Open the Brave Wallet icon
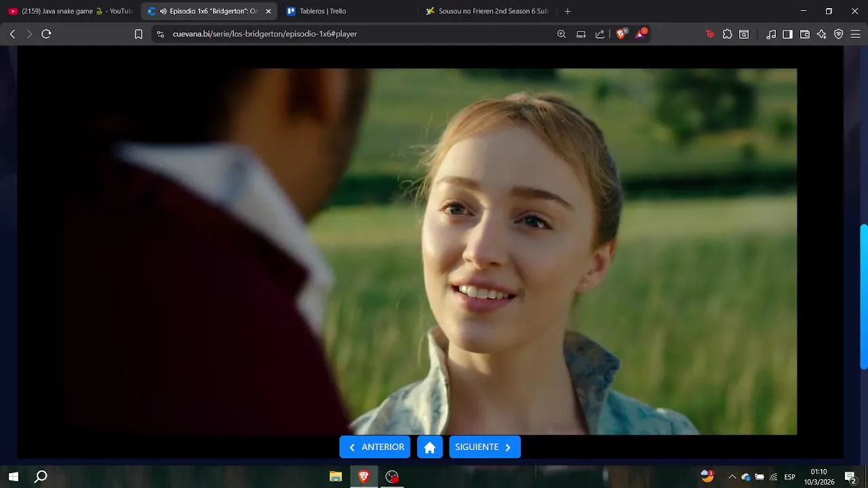 [805, 34]
